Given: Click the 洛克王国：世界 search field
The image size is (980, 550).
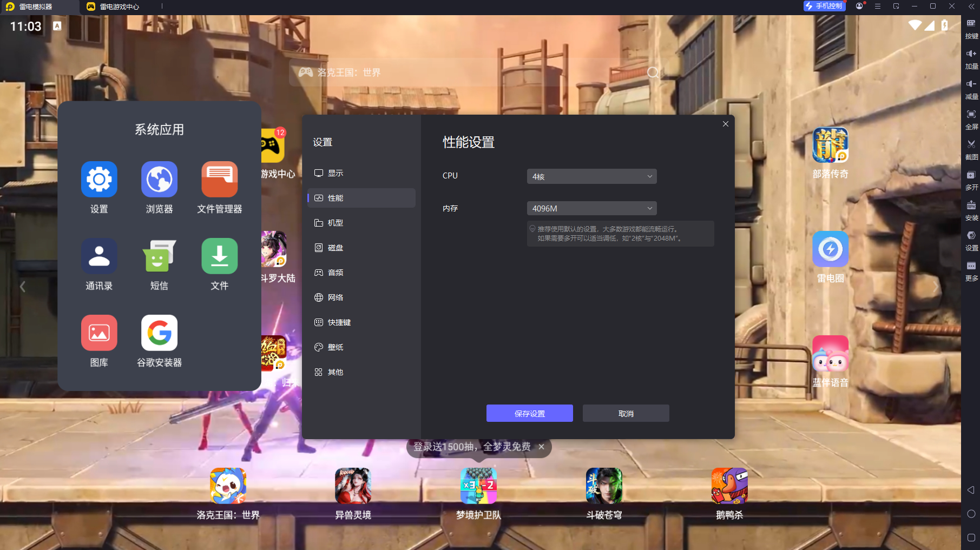Looking at the screenshot, I should (478, 72).
